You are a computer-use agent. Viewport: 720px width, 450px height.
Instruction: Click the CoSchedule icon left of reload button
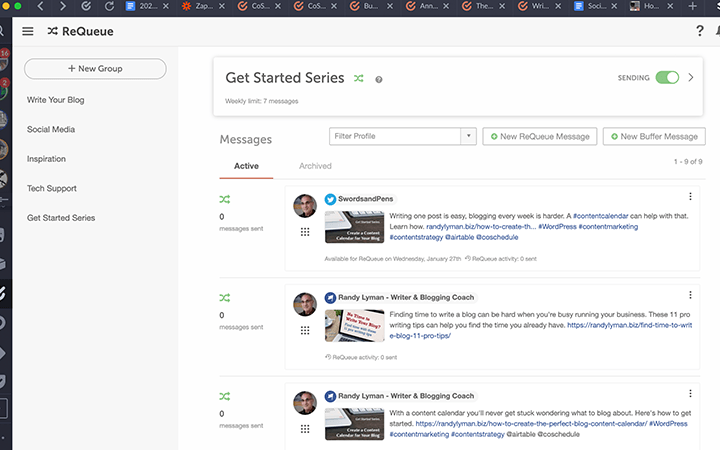point(86,6)
